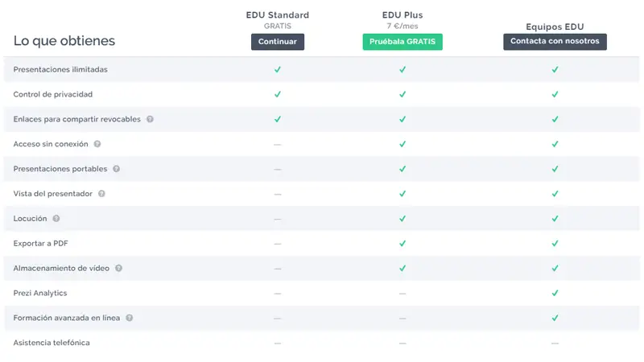
Task: Open help icon next to Enlaces para compartir revocables
Action: tap(150, 119)
